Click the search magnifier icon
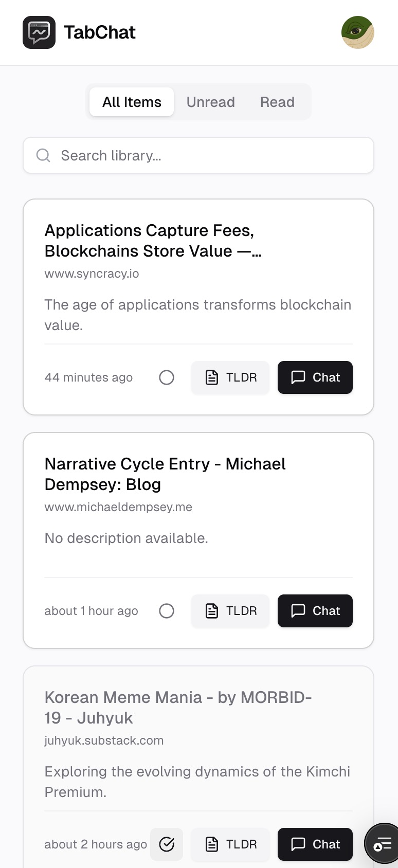 [43, 155]
